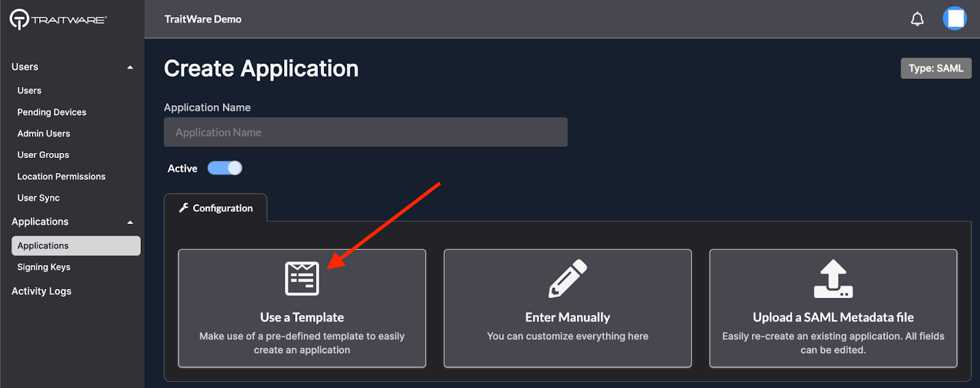Open Activity Logs

point(42,291)
